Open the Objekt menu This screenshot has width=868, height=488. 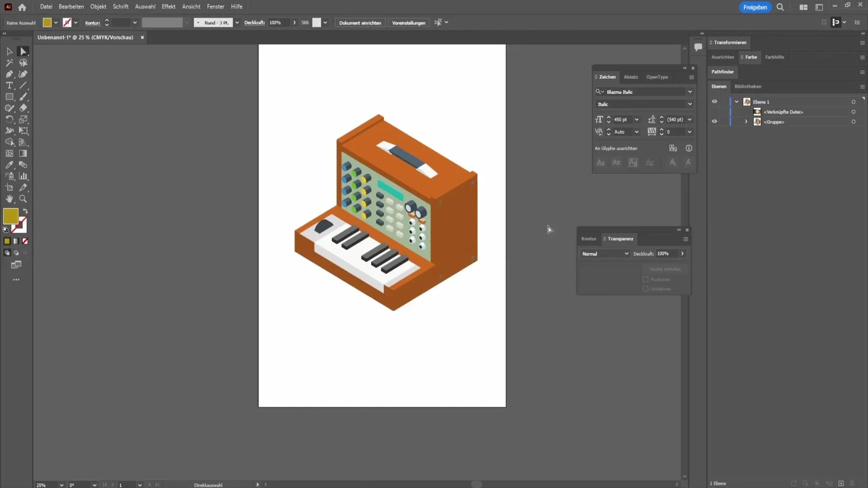tap(98, 7)
